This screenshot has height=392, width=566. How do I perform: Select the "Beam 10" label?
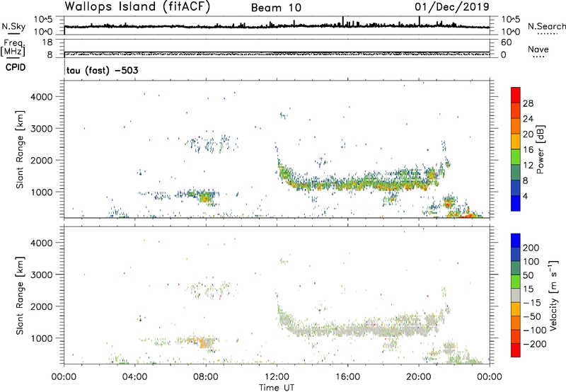point(276,8)
